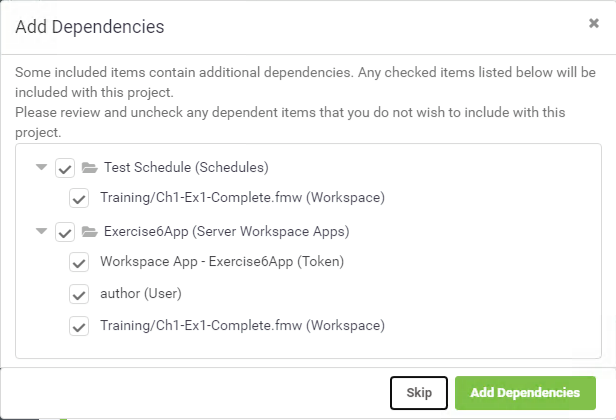Image resolution: width=616 pixels, height=420 pixels.
Task: Click the Add Dependencies dialog title
Action: click(x=90, y=27)
